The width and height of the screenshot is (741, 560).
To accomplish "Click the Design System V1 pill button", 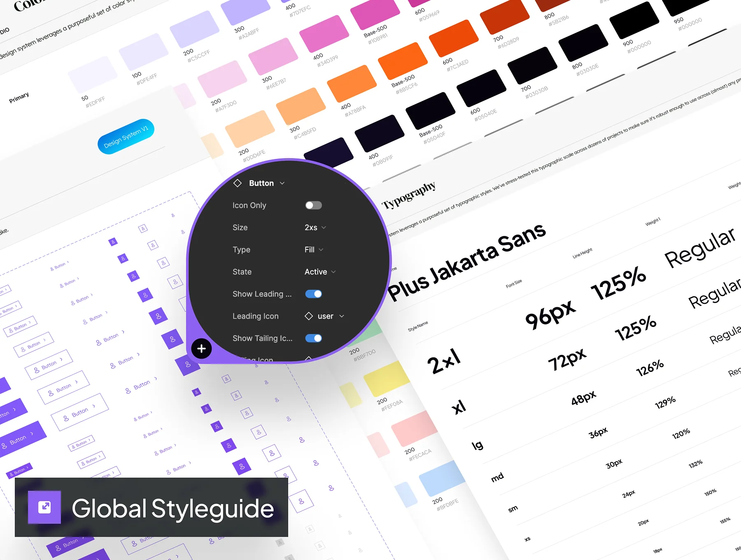I will tap(126, 137).
